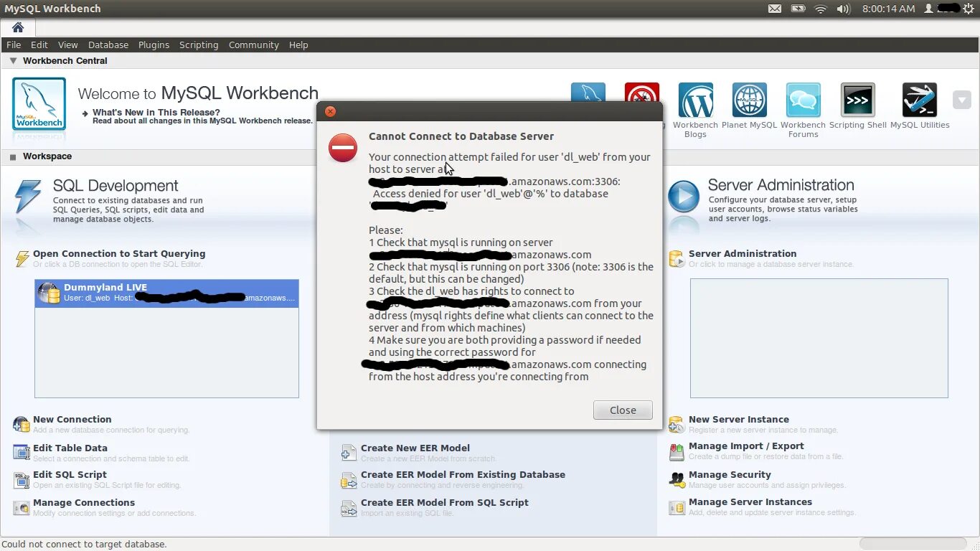Click the New Connection link
This screenshot has width=980, height=551.
[x=72, y=419]
